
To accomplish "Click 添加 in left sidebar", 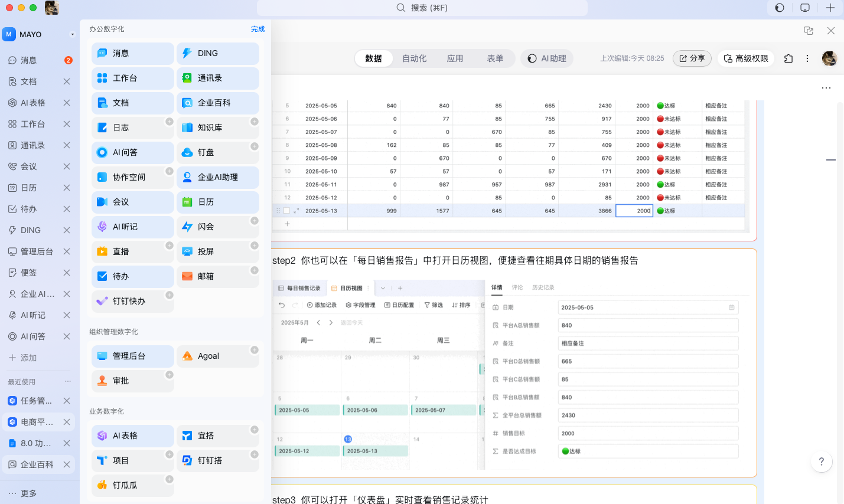I will (22, 358).
